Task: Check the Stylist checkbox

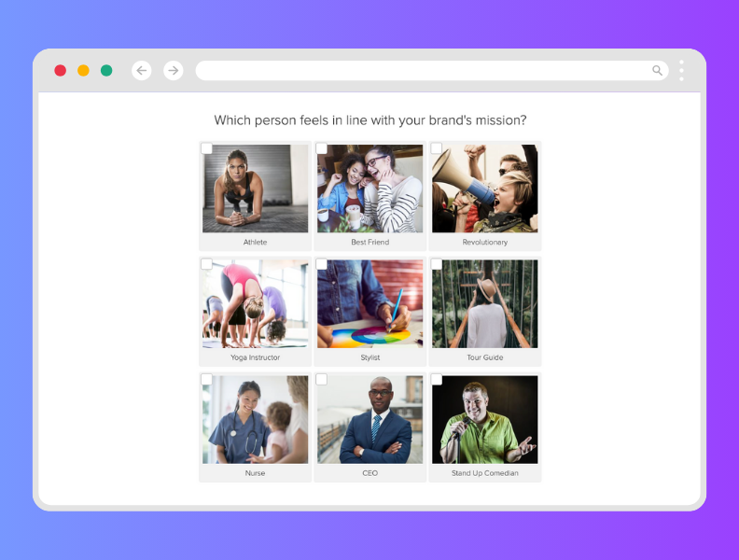Action: 321,264
